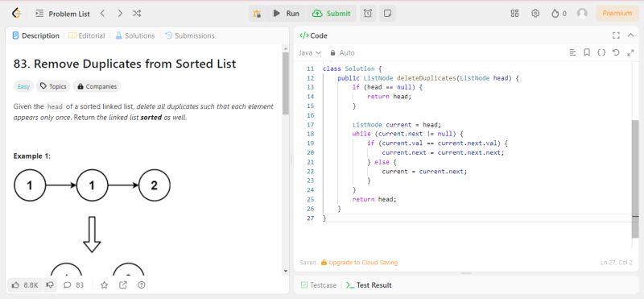Click the problem title heading
The height and width of the screenshot is (299, 644).
pos(125,64)
